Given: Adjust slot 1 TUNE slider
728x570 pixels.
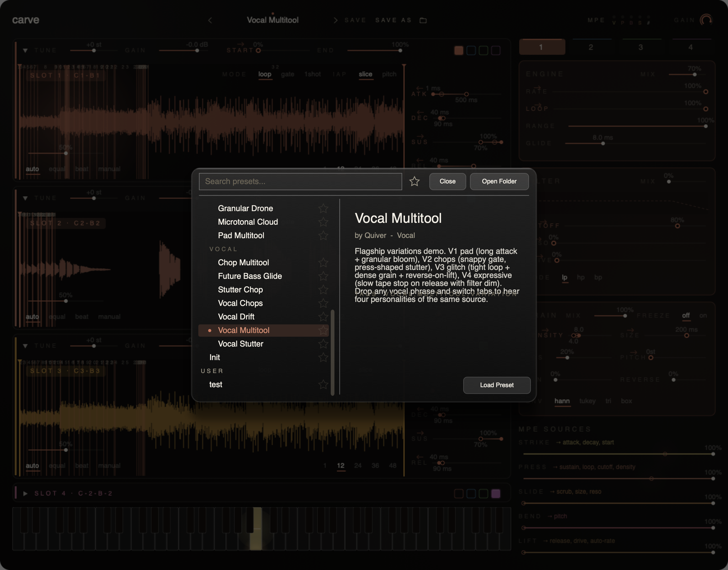Looking at the screenshot, I should point(94,50).
